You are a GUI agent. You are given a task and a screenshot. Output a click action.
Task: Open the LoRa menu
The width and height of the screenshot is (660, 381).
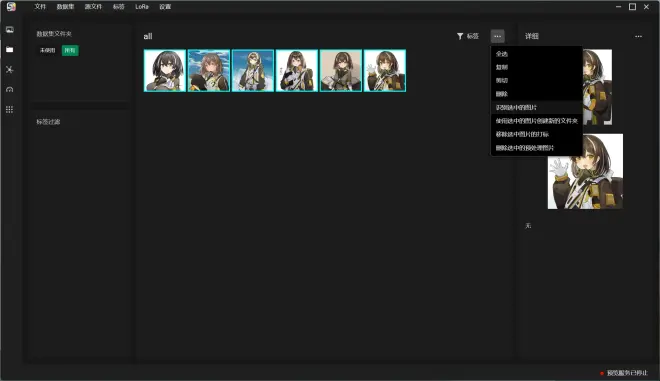click(x=142, y=7)
